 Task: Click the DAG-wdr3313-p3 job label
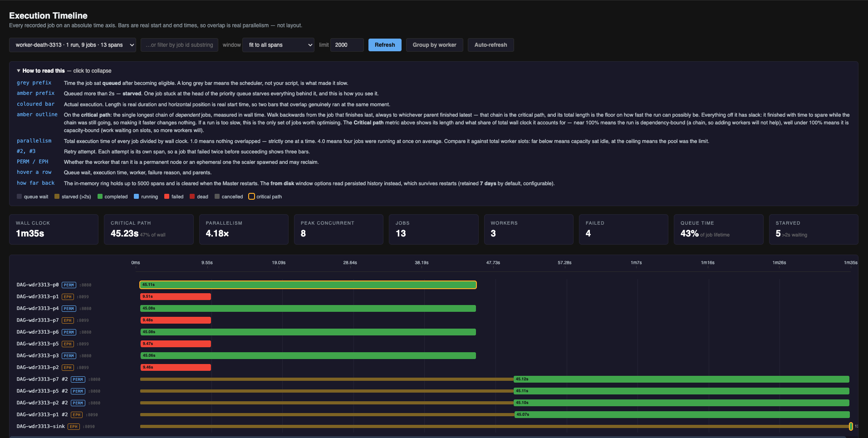(x=38, y=355)
